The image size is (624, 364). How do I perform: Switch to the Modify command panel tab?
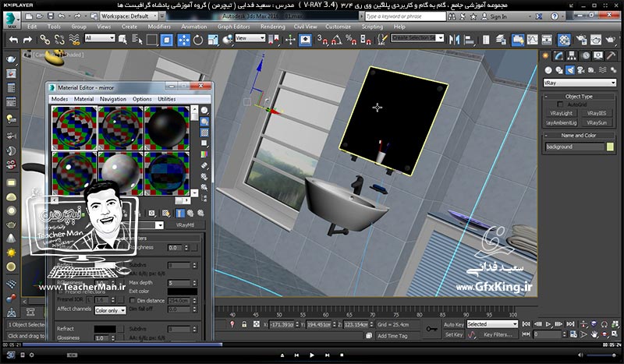(x=558, y=56)
